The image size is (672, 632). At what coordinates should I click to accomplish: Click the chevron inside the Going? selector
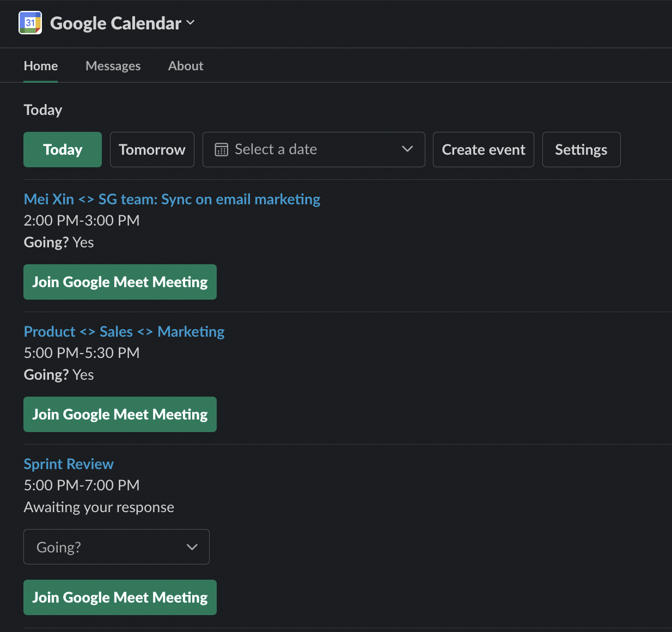point(192,546)
